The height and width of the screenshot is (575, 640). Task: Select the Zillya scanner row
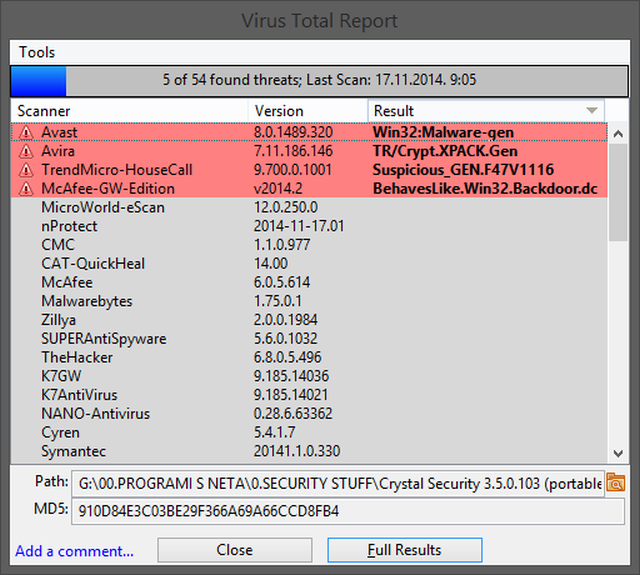(309, 320)
